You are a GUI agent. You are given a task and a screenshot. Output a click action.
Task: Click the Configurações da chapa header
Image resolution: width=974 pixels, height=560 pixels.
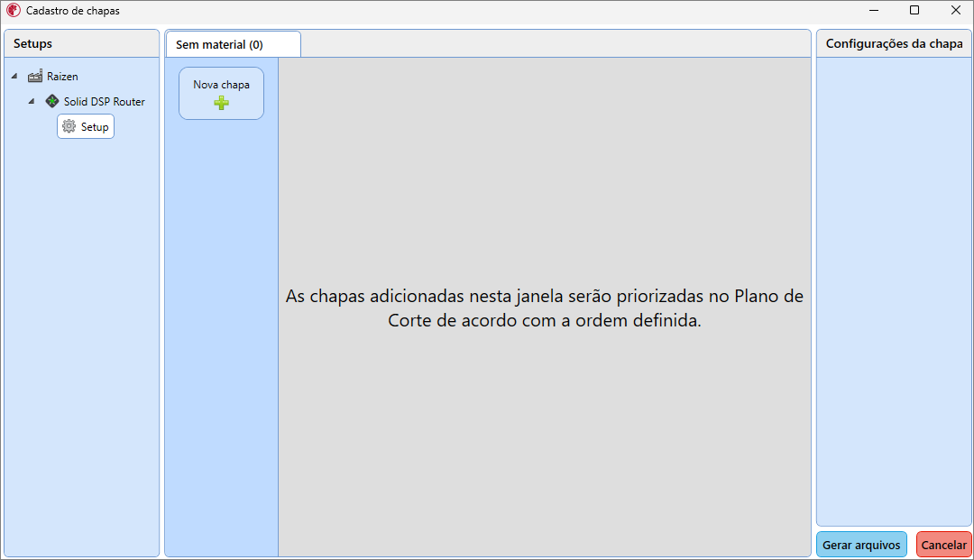coord(894,43)
